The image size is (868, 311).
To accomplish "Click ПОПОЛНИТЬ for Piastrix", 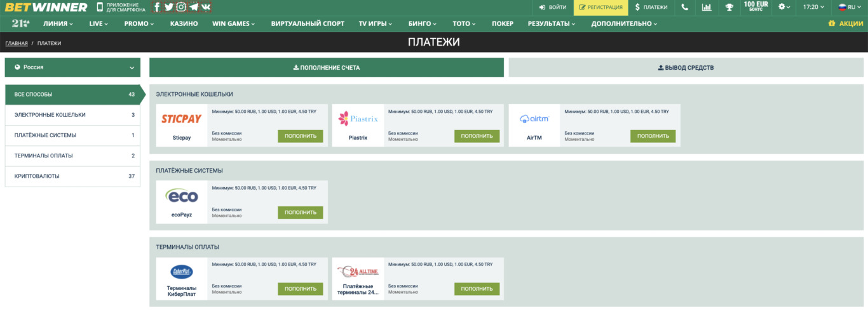I will coord(477,136).
